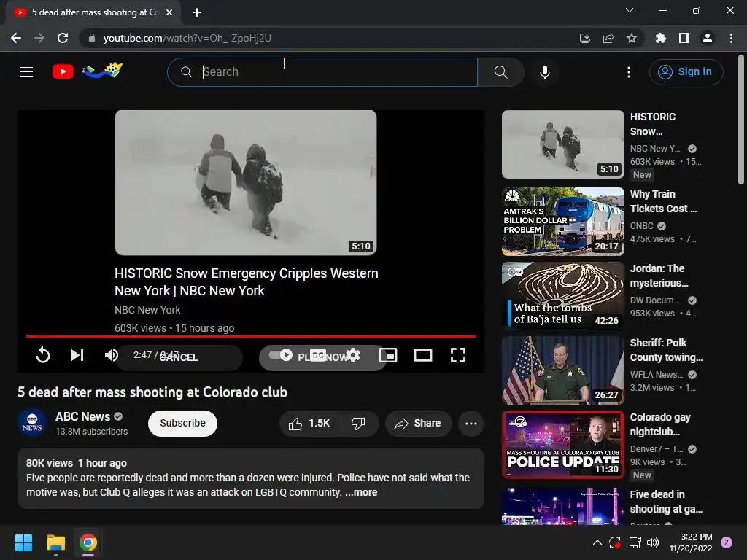Screen dimensions: 747x560
Task: Open Windows Start menu
Action: coord(23,542)
